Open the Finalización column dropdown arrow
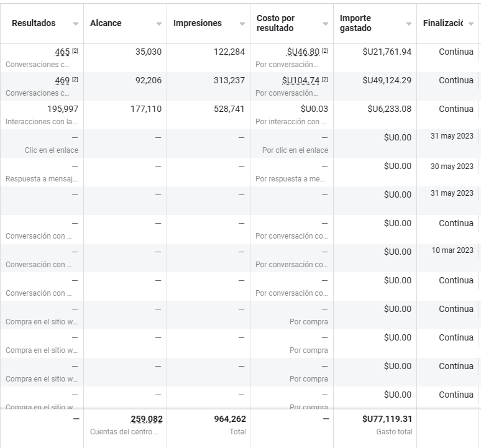481x448 pixels. click(x=471, y=24)
